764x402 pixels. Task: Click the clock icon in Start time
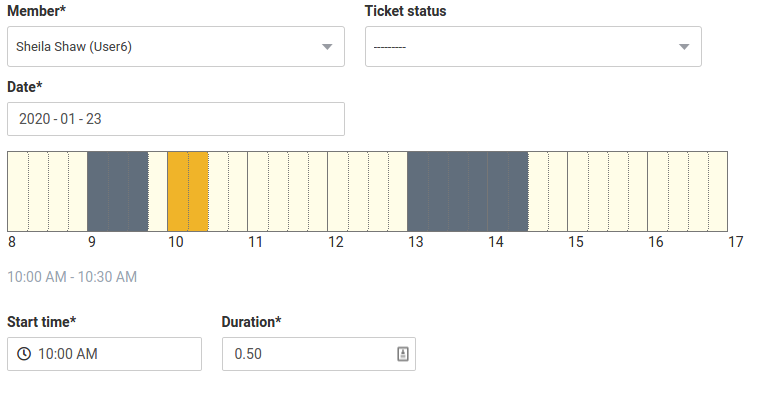coord(24,354)
